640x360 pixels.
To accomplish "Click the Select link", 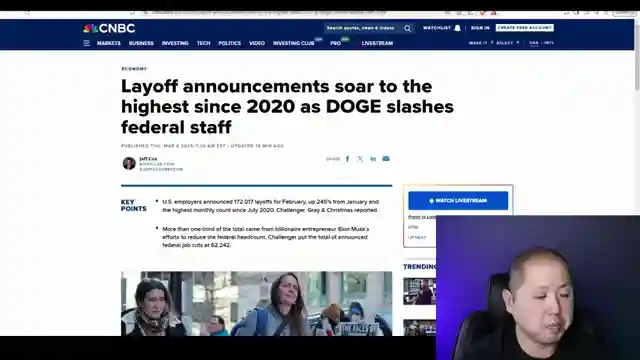I will pyautogui.click(x=505, y=43).
